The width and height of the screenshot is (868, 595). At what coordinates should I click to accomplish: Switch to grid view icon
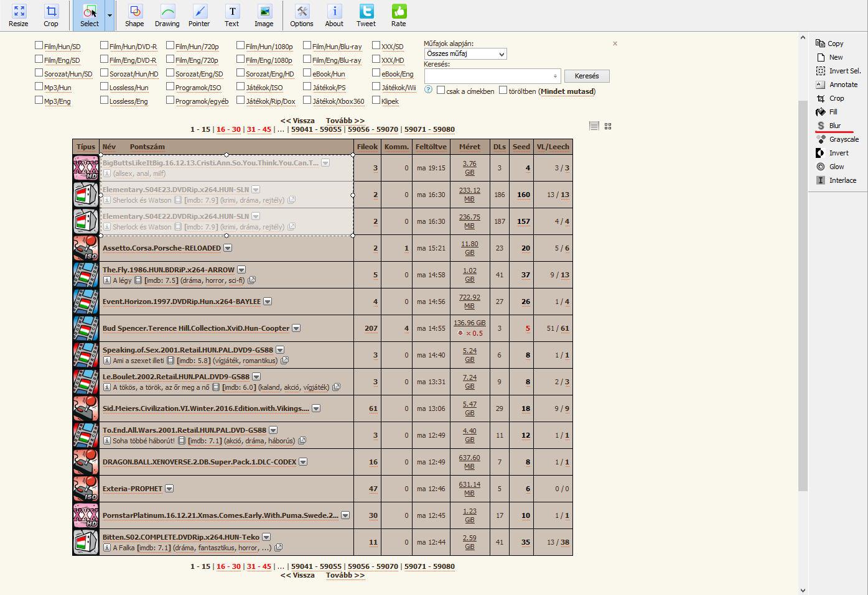pyautogui.click(x=608, y=126)
